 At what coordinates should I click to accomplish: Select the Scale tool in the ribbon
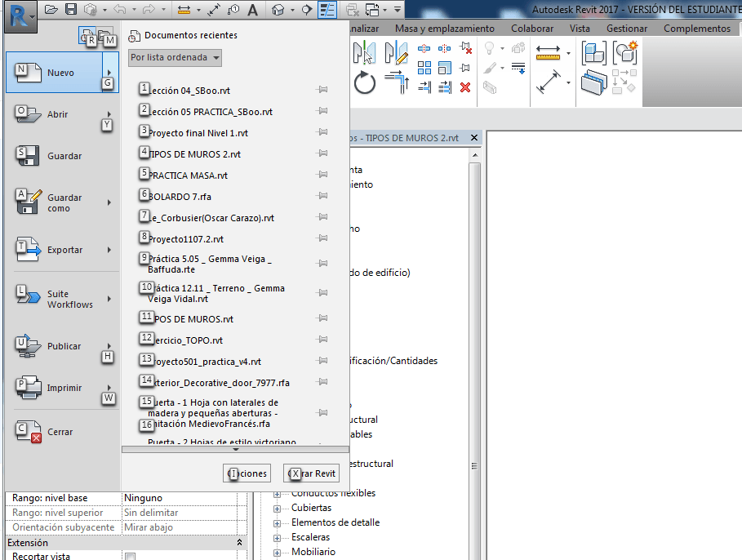(x=444, y=69)
